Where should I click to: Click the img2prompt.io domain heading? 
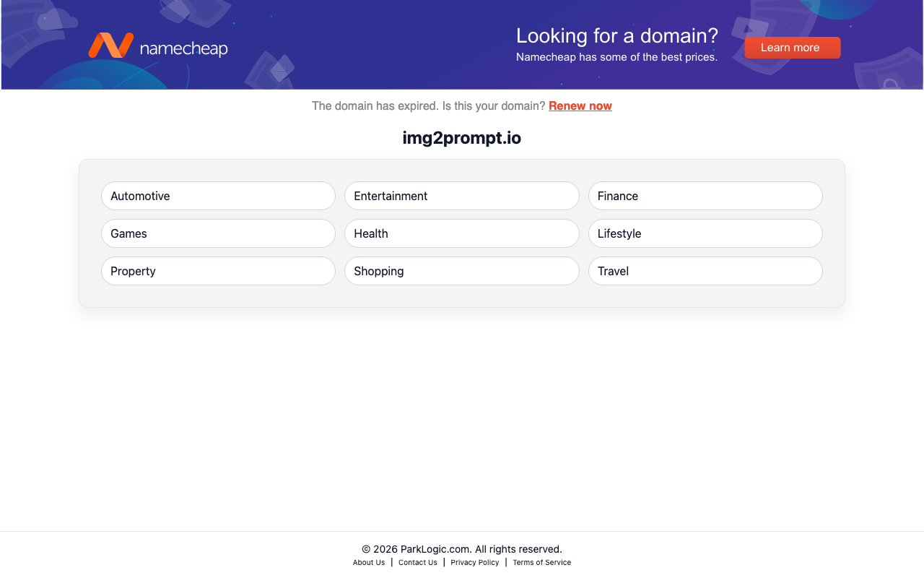(461, 137)
